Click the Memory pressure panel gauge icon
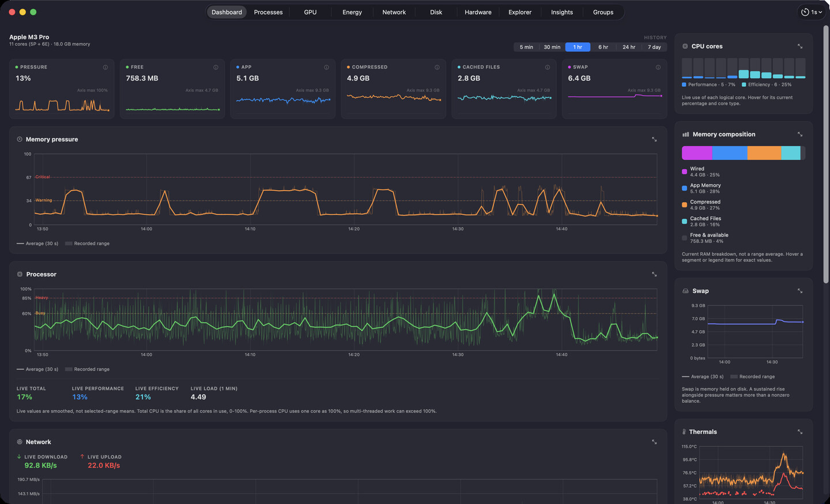The height and width of the screenshot is (504, 830). click(20, 139)
